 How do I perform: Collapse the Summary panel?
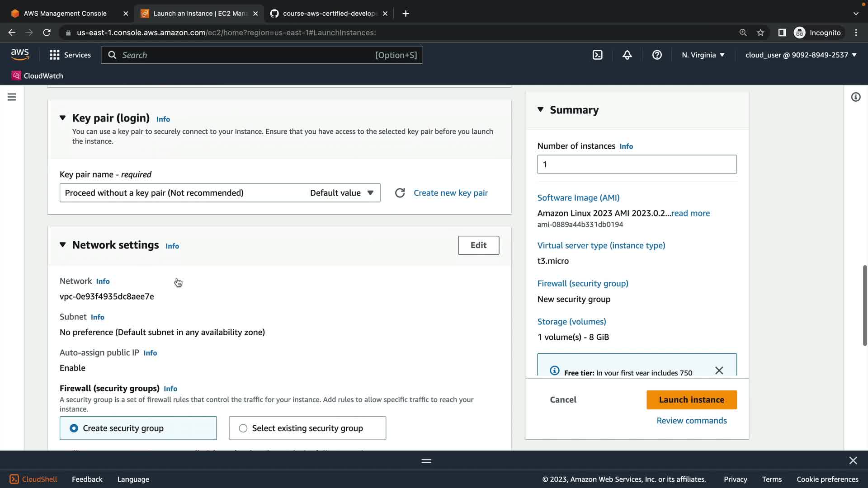click(540, 110)
